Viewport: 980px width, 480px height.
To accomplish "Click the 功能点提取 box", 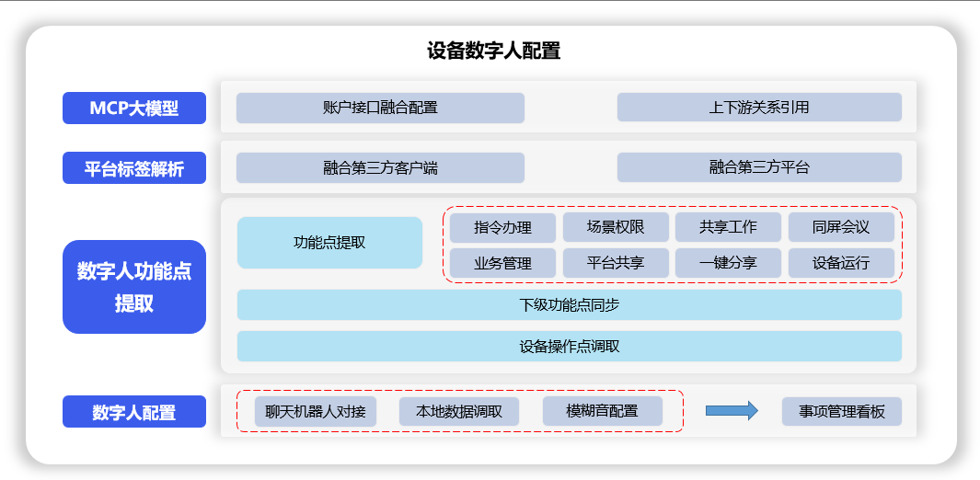I will pyautogui.click(x=329, y=243).
